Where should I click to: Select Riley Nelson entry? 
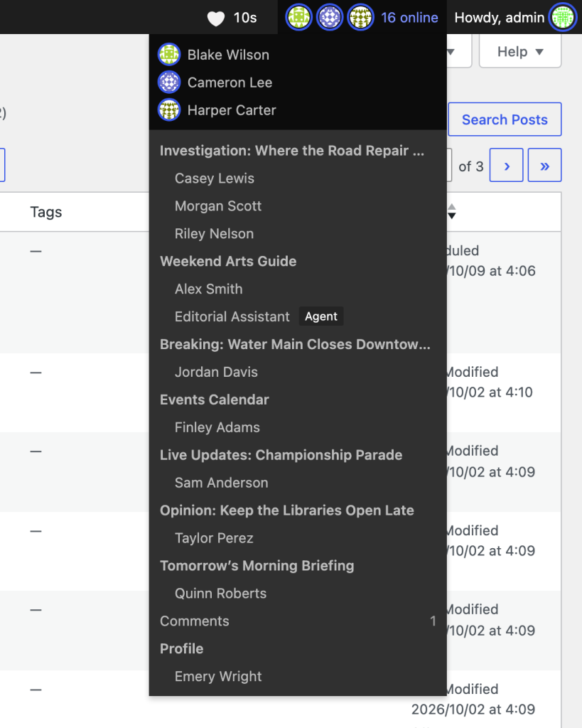click(x=215, y=233)
